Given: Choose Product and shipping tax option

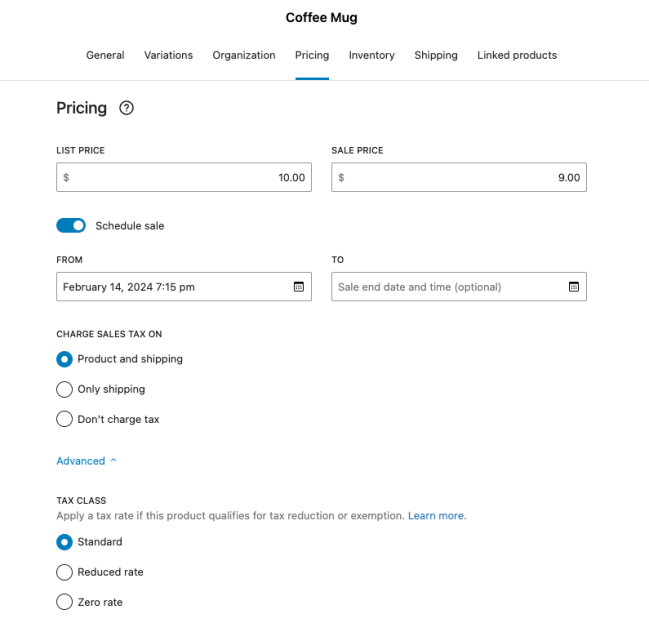Looking at the screenshot, I should (65, 359).
